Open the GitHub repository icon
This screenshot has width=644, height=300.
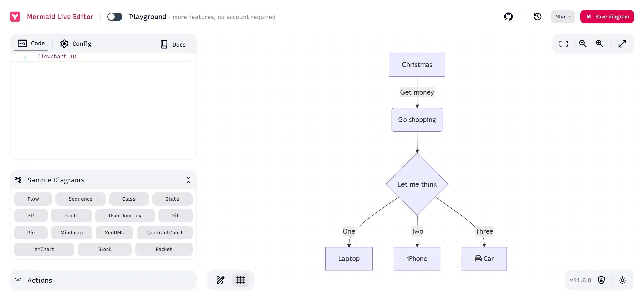coord(508,17)
